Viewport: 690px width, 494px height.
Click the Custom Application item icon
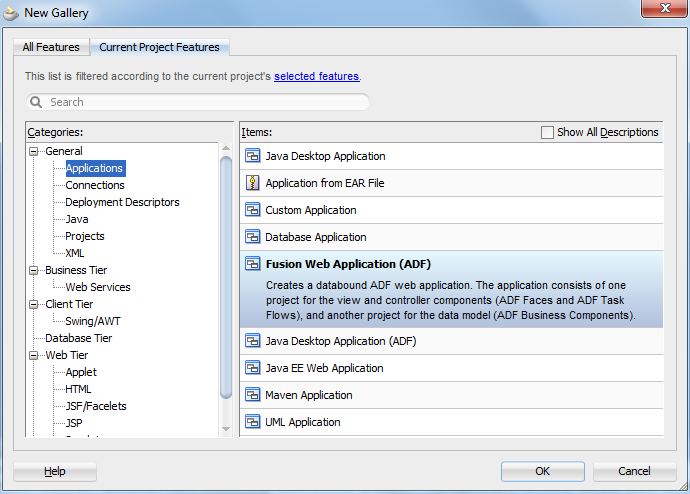click(x=253, y=210)
